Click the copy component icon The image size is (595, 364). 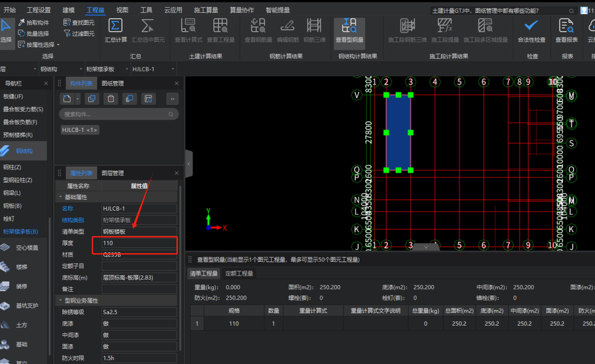point(92,99)
